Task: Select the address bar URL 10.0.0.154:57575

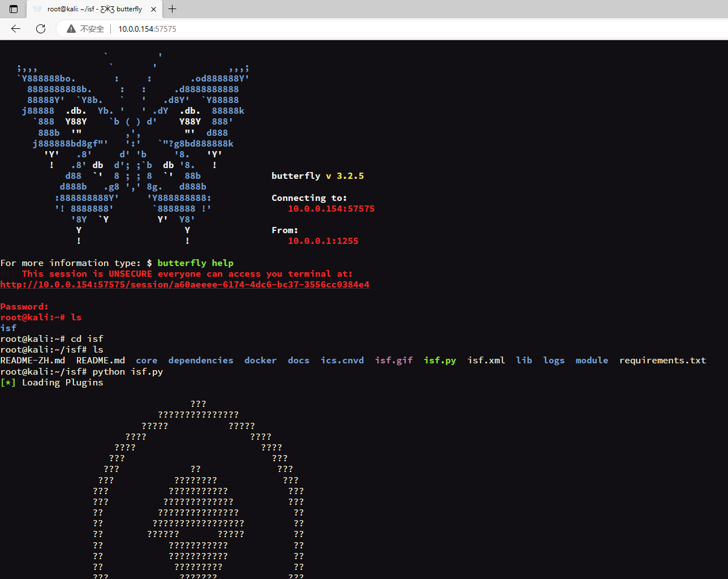Action: pos(147,28)
